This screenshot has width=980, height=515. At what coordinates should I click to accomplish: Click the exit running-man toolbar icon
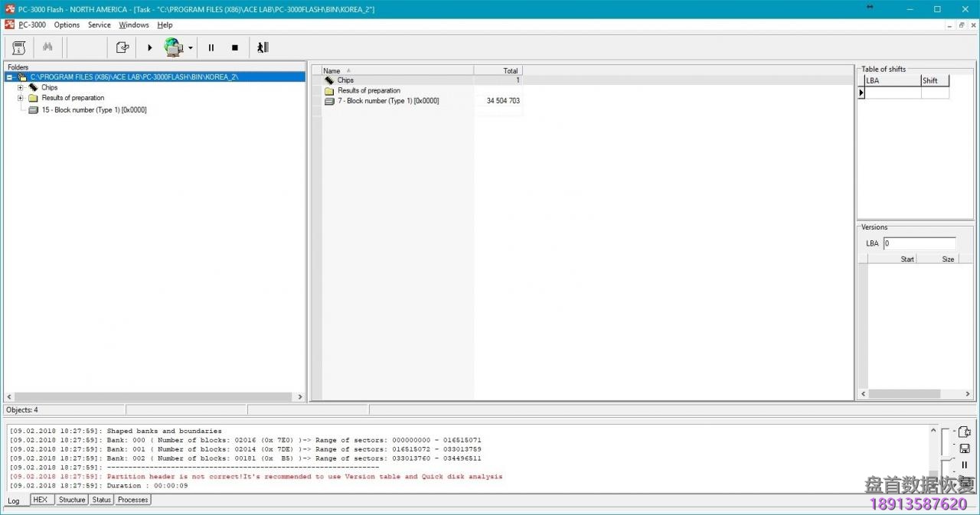263,47
